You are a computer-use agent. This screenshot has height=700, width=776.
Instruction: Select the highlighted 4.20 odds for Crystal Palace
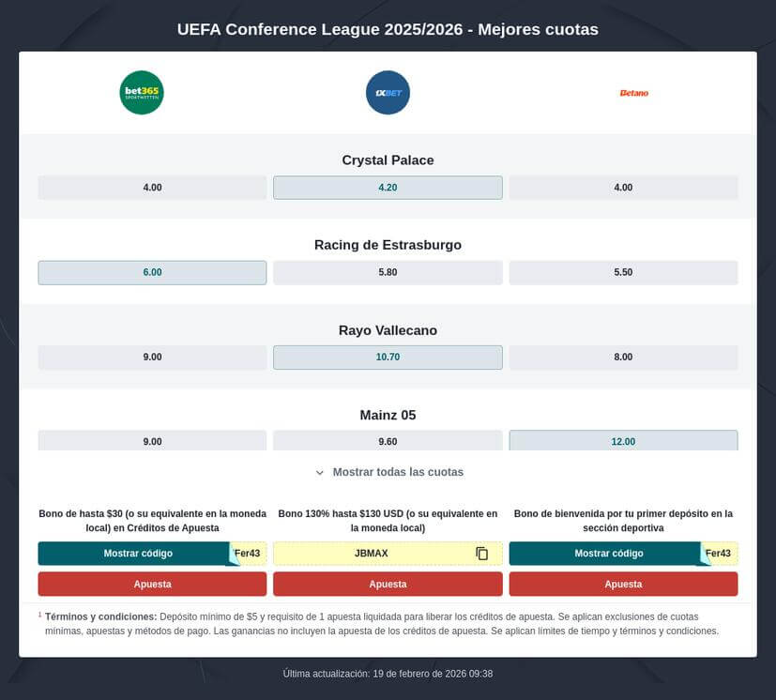coord(388,187)
